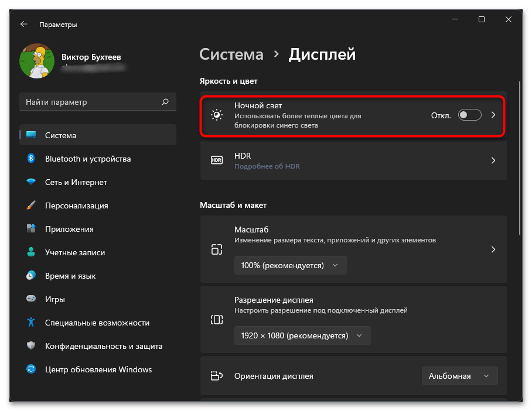Open Центр обновления Windows section
The height and width of the screenshot is (411, 532).
click(98, 369)
